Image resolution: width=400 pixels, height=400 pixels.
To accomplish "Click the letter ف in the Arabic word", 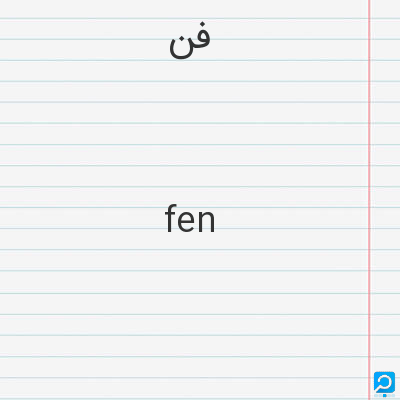I will click(201, 35).
